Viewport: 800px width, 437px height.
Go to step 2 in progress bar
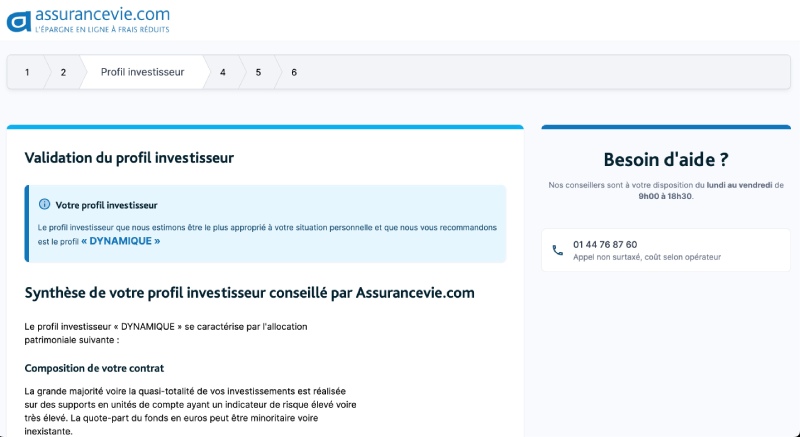(x=63, y=72)
